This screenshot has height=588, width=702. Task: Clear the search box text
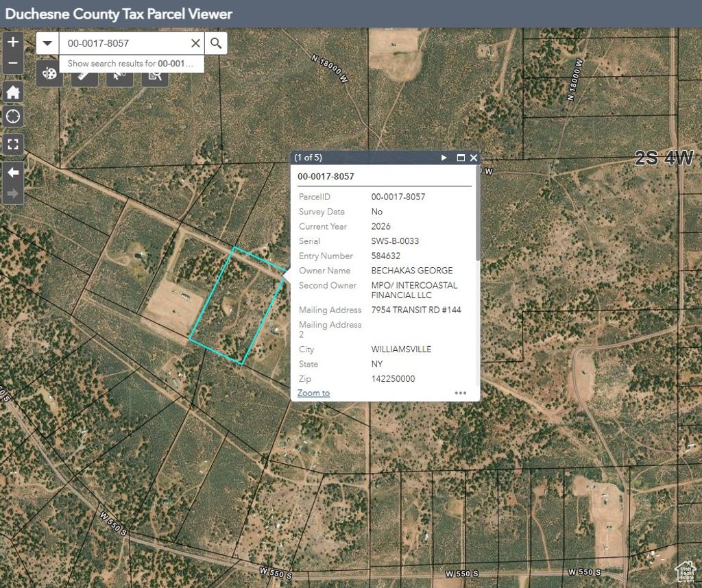(x=195, y=43)
